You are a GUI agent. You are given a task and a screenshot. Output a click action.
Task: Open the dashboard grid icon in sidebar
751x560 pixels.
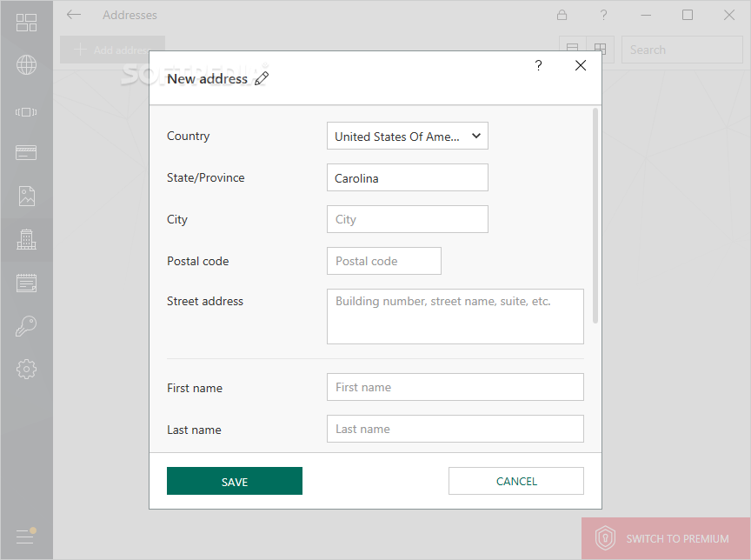tap(26, 23)
